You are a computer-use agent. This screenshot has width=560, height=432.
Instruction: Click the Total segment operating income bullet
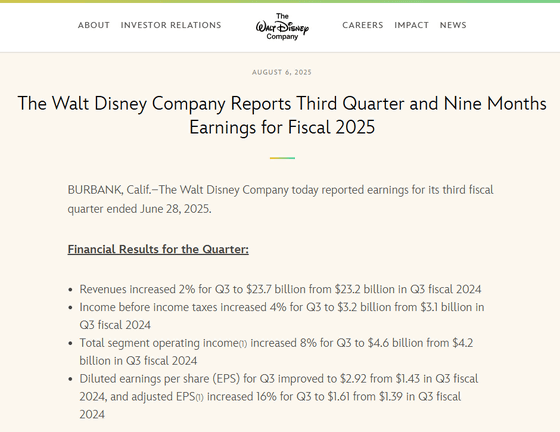point(276,352)
